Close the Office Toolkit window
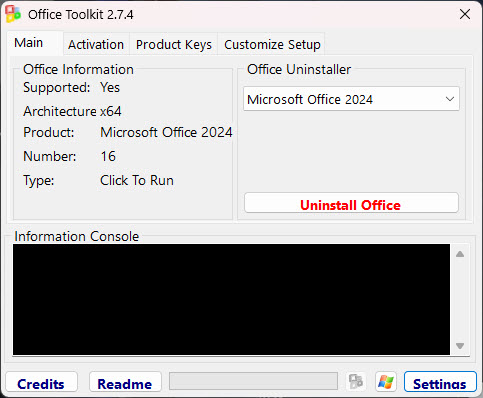Screen dimensions: 483x398 tap(465, 14)
